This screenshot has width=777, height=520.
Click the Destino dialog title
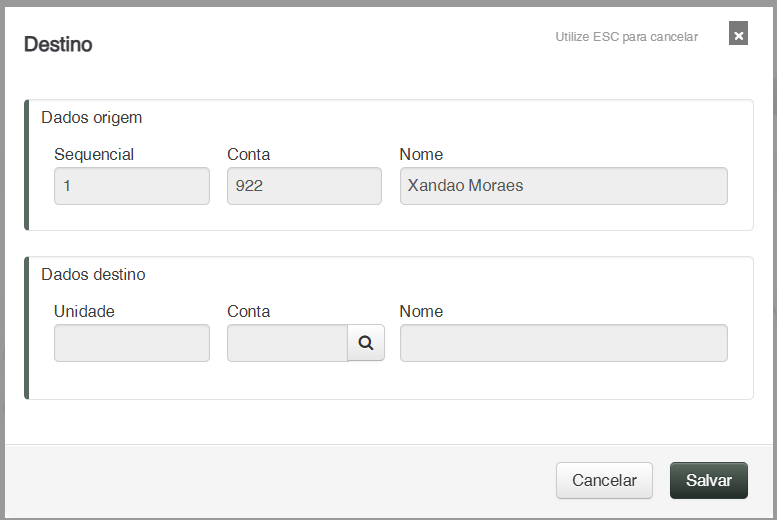click(58, 45)
